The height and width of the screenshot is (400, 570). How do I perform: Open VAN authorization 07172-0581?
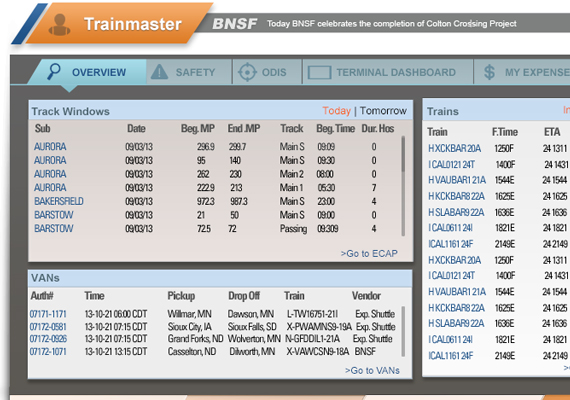click(48, 327)
